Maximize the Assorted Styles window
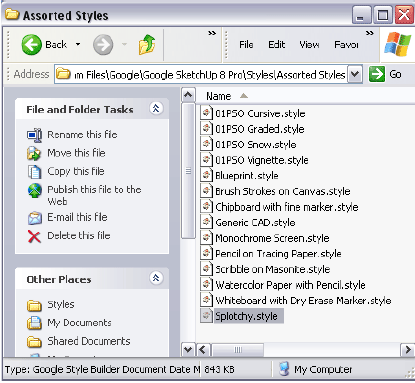This screenshot has width=415, height=383. click(x=383, y=15)
